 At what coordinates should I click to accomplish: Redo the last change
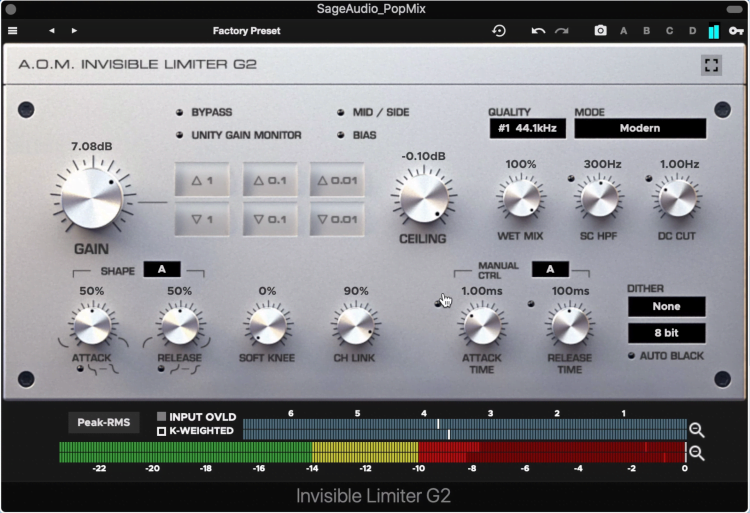coord(562,31)
